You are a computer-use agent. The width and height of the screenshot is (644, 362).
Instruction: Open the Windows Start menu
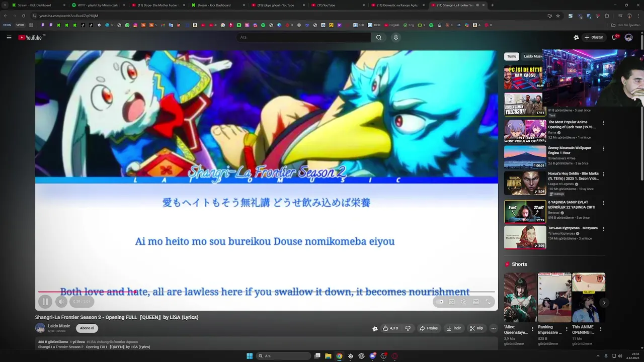250,356
